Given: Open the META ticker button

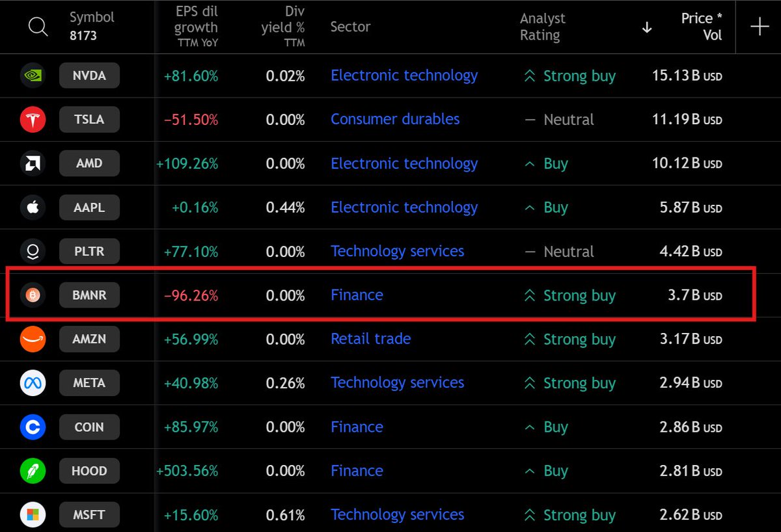Looking at the screenshot, I should point(89,383).
